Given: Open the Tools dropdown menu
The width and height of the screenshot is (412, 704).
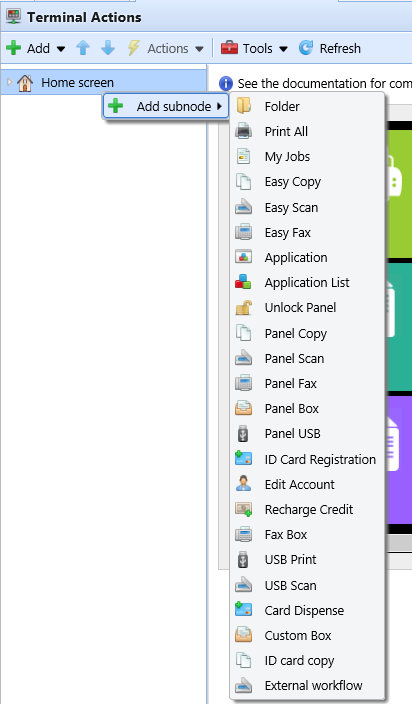Looking at the screenshot, I should (x=254, y=48).
